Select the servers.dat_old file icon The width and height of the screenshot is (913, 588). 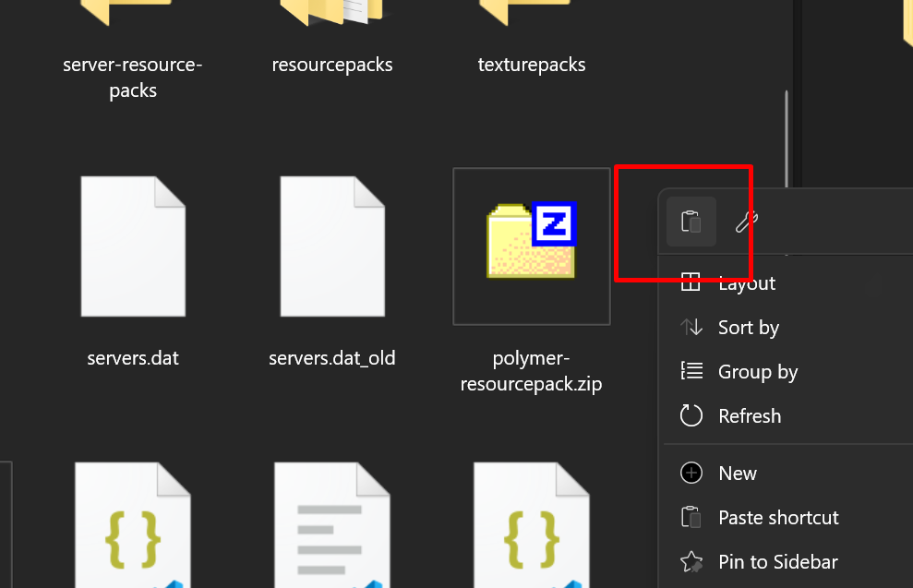point(332,246)
